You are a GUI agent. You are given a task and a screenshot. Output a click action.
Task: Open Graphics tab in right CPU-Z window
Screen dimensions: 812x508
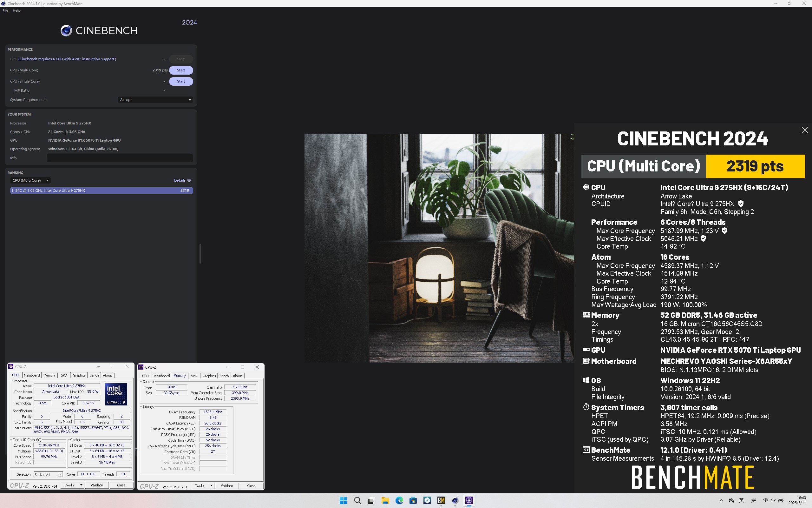point(209,376)
